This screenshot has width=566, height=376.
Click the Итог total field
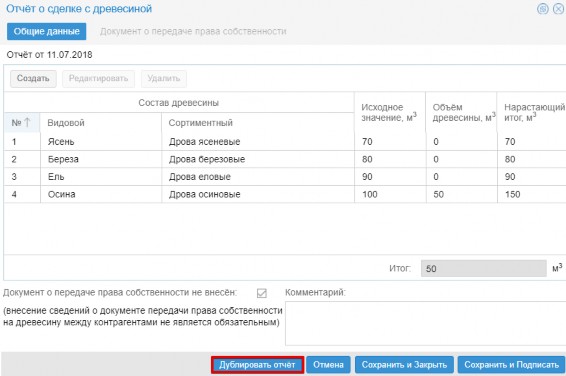(x=484, y=268)
